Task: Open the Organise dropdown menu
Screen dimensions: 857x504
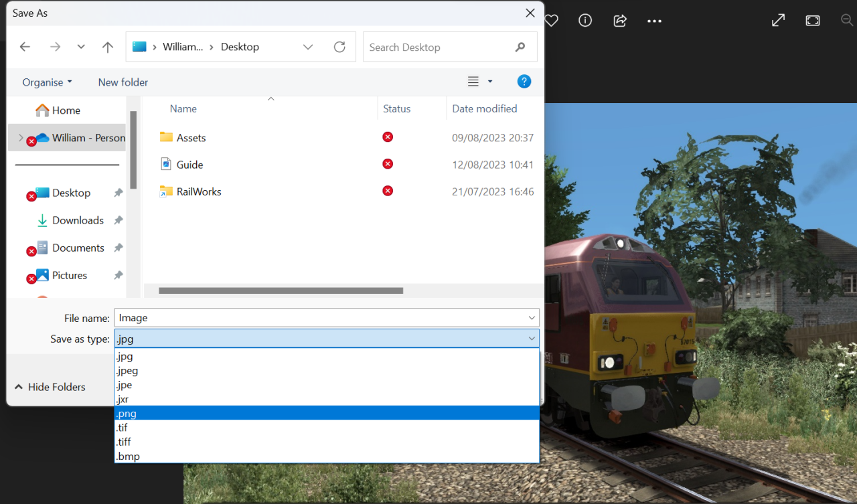Action: pos(47,82)
